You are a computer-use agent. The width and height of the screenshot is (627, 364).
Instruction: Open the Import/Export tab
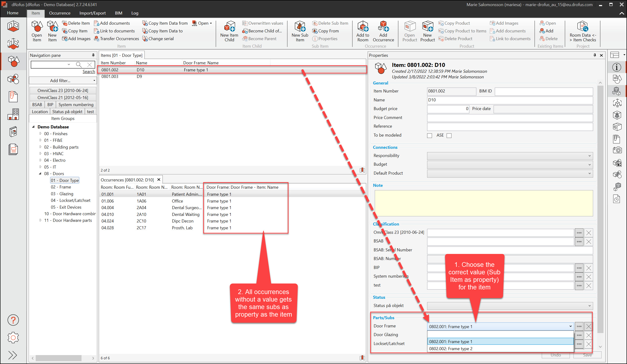point(92,13)
